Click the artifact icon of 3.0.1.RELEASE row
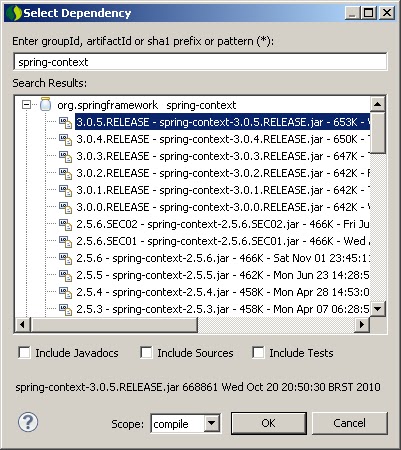401x450 pixels. (65, 190)
